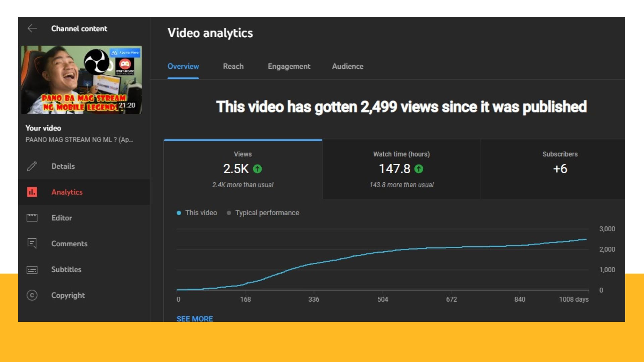Click the back arrow beside Channel content
Image resolution: width=644 pixels, height=362 pixels.
point(32,28)
